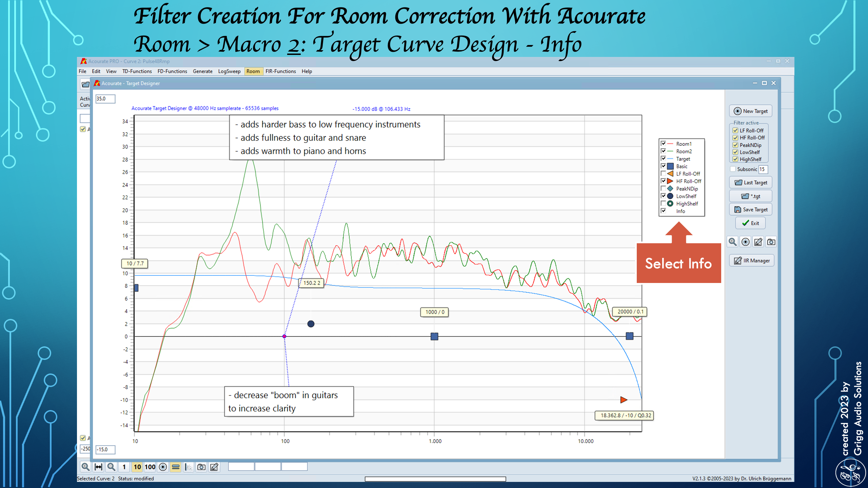Viewport: 868px width, 488px height.
Task: Uncheck LowShelf under Filter active
Action: [735, 152]
